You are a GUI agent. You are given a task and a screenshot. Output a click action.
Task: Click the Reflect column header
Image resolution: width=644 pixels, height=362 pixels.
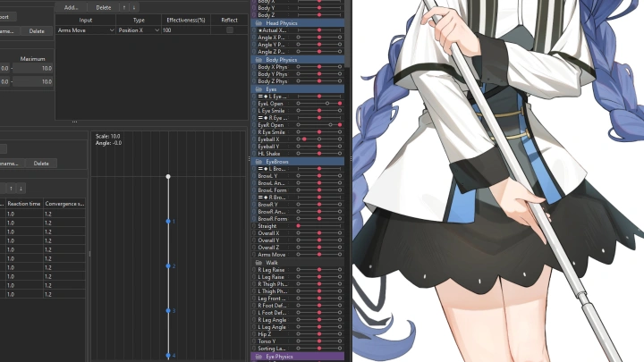point(229,20)
